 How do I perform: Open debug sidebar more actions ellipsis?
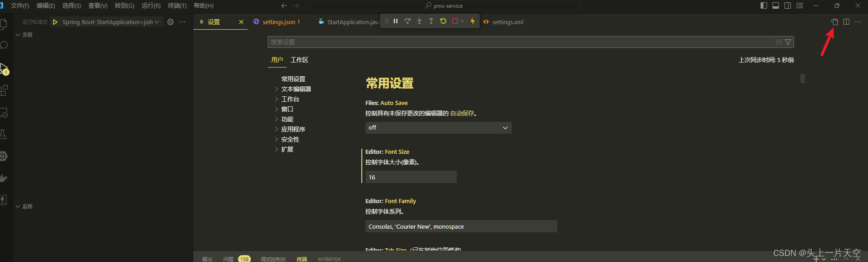182,22
